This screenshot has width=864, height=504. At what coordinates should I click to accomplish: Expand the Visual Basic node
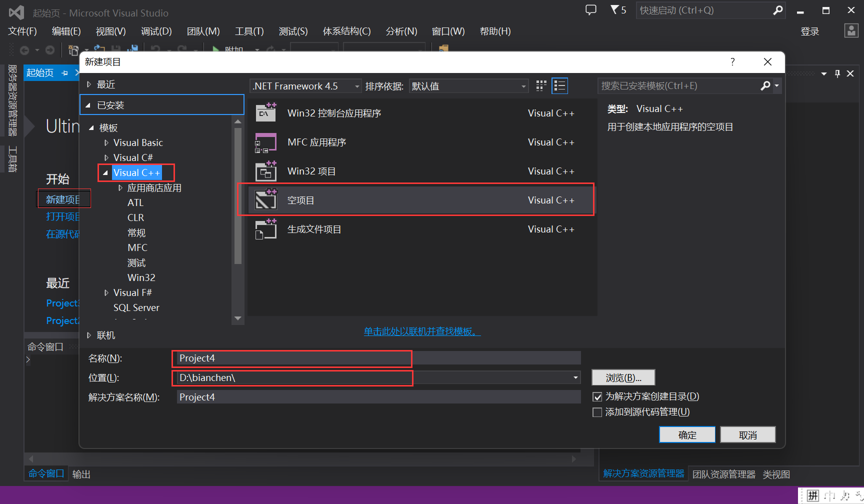(x=106, y=143)
